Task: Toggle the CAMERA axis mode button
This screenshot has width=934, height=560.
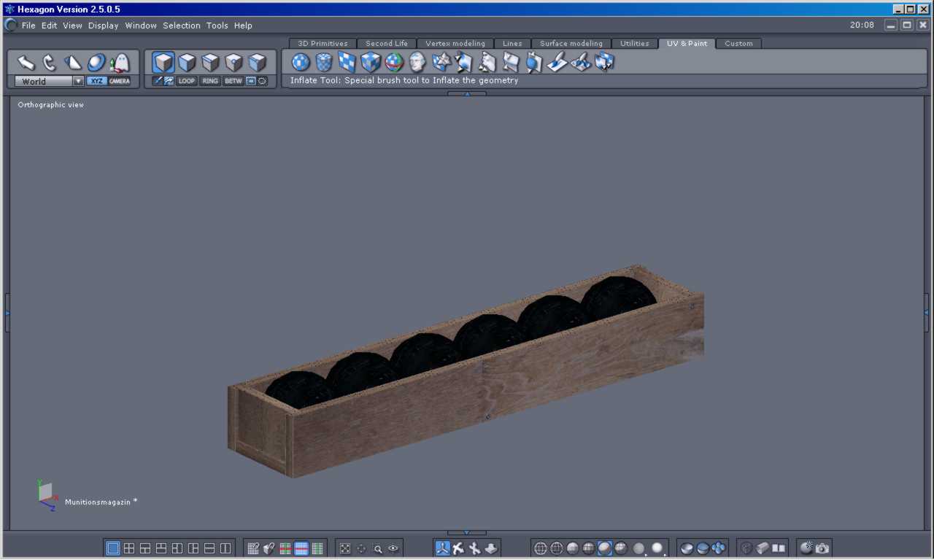Action: point(120,81)
